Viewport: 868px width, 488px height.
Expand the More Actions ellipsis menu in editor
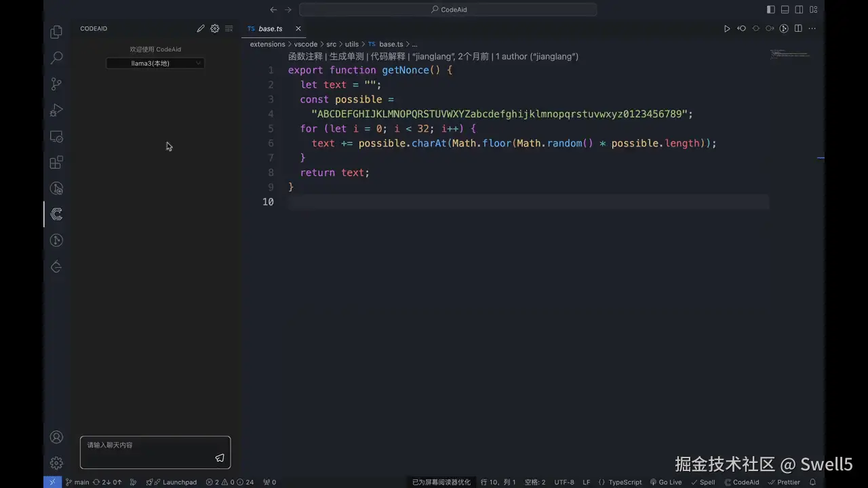(812, 28)
